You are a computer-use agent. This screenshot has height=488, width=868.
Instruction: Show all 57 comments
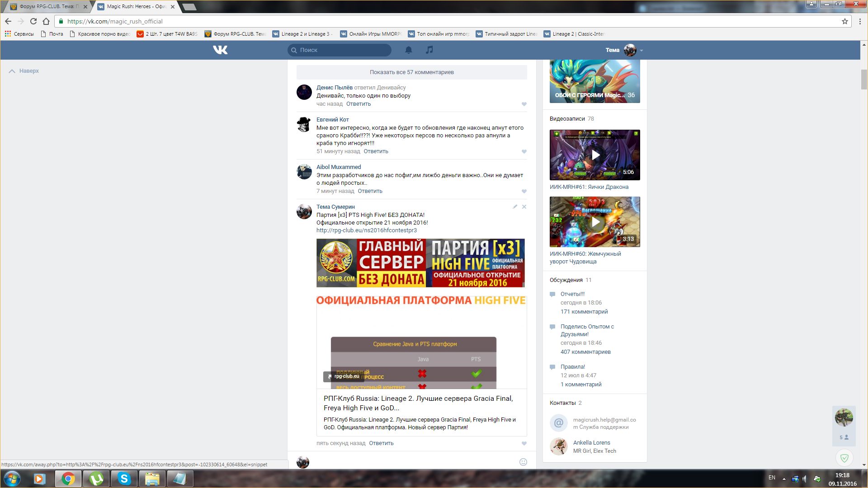click(x=412, y=72)
